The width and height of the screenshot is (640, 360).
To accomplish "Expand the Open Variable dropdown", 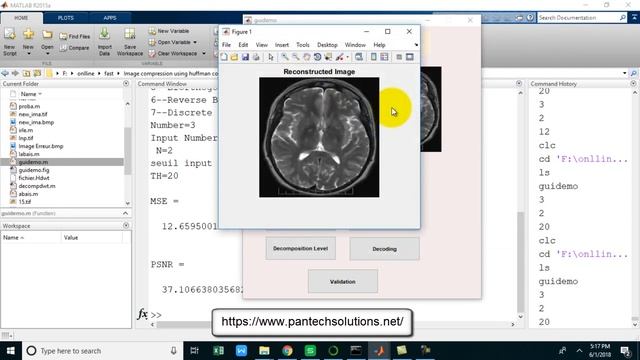I will tap(195, 42).
